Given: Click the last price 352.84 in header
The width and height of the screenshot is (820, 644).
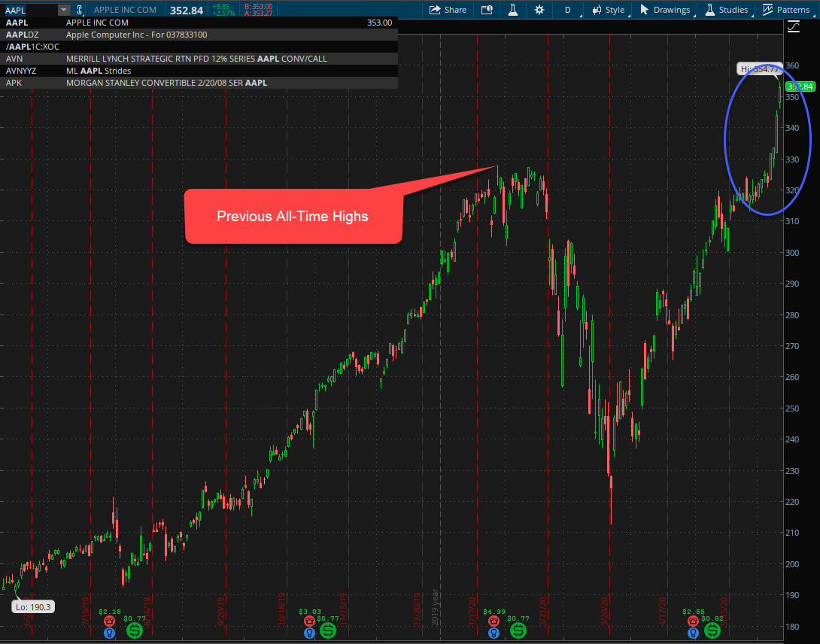Looking at the screenshot, I should tap(186, 11).
